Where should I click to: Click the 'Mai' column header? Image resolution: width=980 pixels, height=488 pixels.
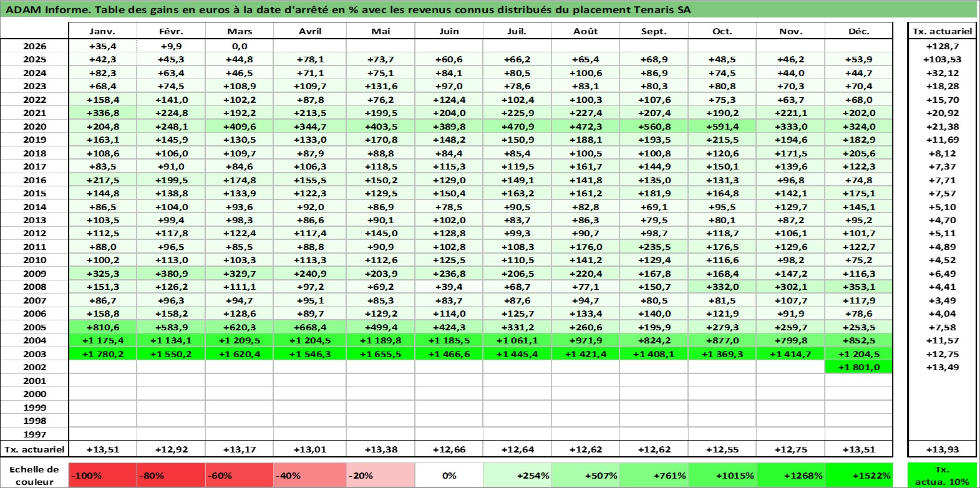click(381, 31)
